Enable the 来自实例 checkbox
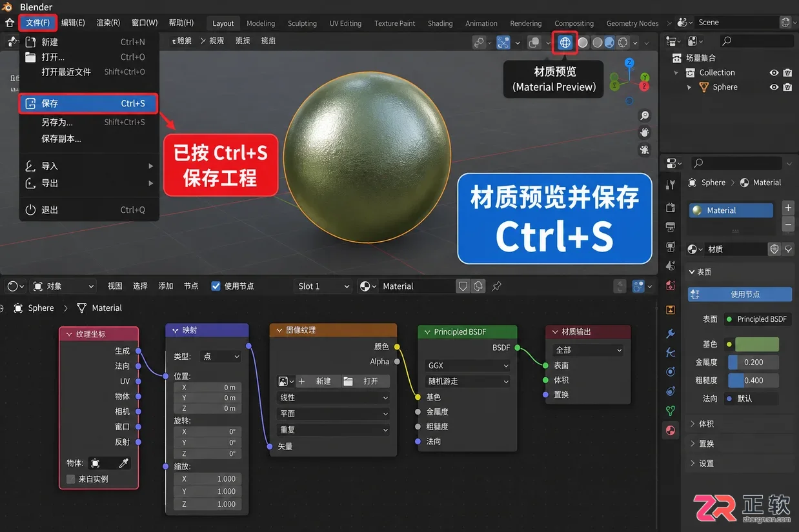 [x=71, y=479]
